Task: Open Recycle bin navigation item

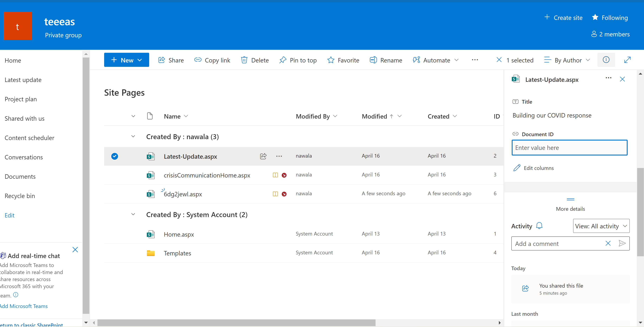Action: coord(20,196)
